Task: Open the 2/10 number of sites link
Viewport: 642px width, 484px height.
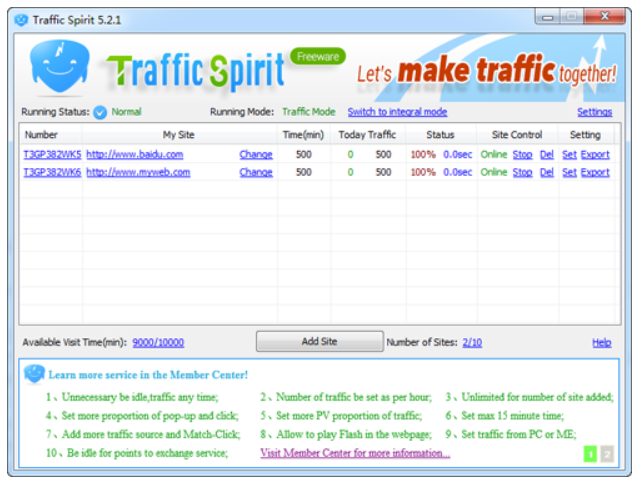Action: point(472,342)
